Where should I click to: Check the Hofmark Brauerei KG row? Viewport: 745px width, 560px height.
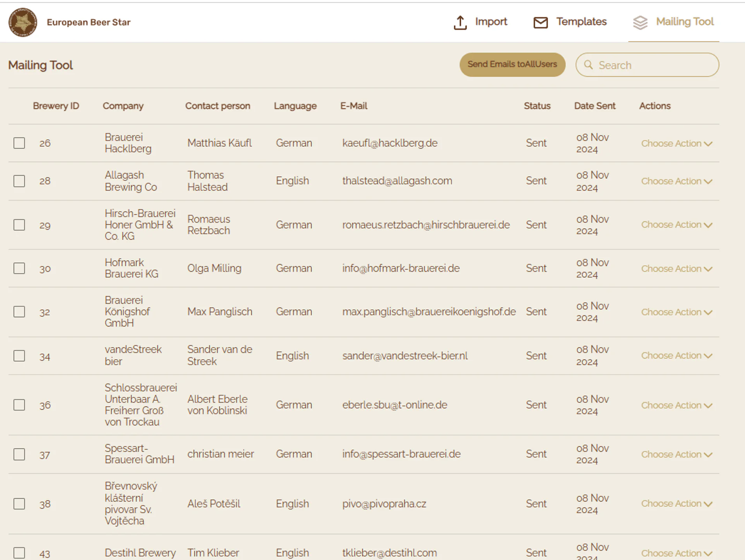(x=19, y=269)
